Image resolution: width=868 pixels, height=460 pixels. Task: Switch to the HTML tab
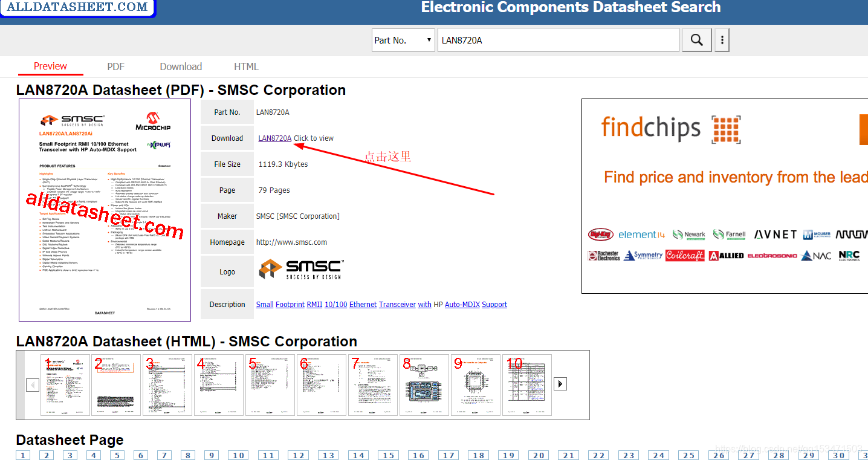(246, 66)
